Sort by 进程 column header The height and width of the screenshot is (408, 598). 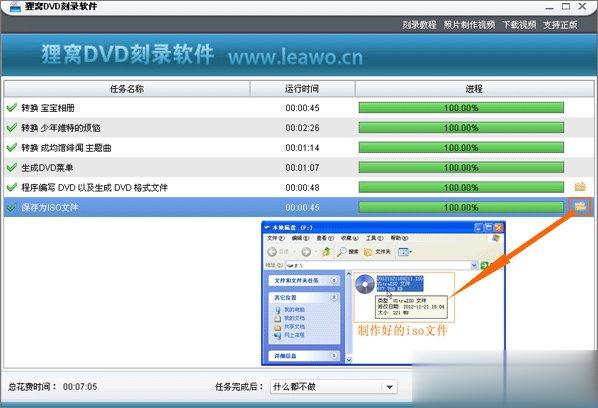click(474, 89)
